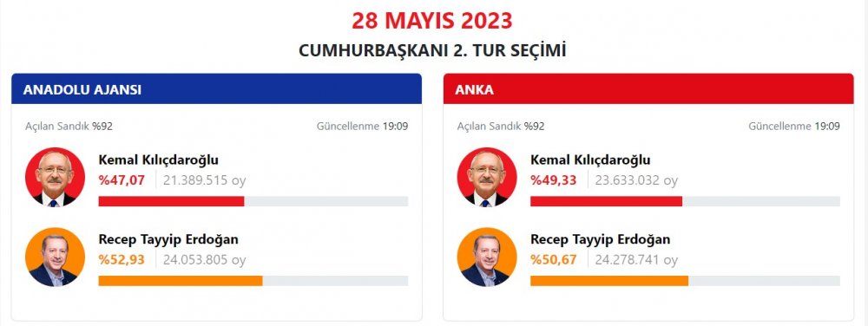Click the 23.633.032 oy vote count
The height and width of the screenshot is (326, 868).
636,180
